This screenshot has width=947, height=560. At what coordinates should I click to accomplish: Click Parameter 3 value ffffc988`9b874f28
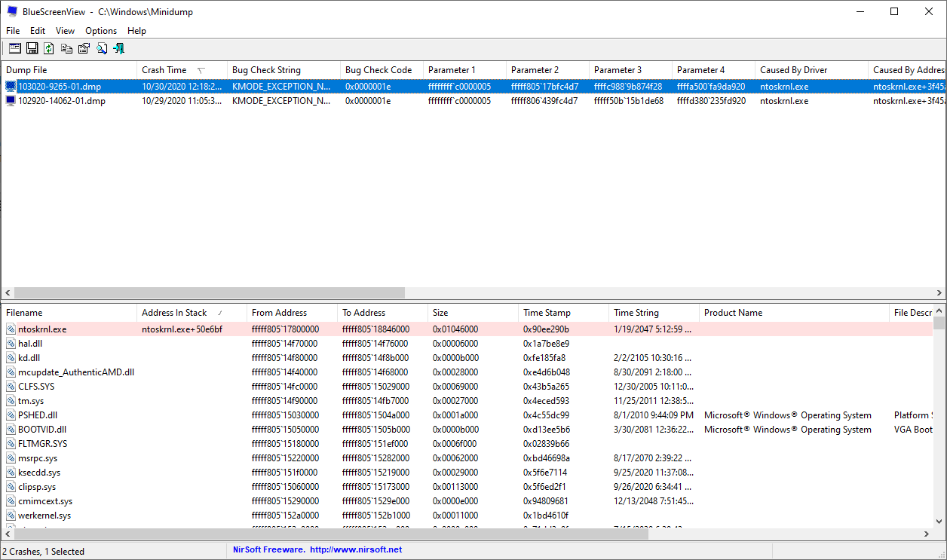[x=628, y=87]
